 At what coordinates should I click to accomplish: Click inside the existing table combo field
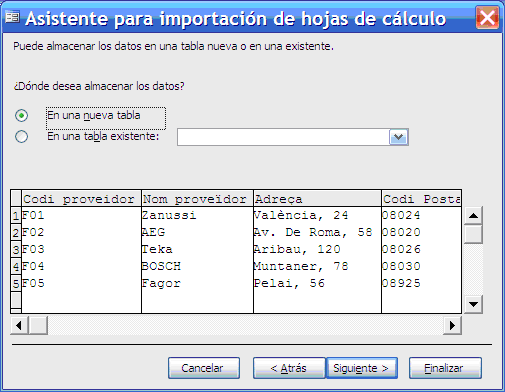click(283, 137)
